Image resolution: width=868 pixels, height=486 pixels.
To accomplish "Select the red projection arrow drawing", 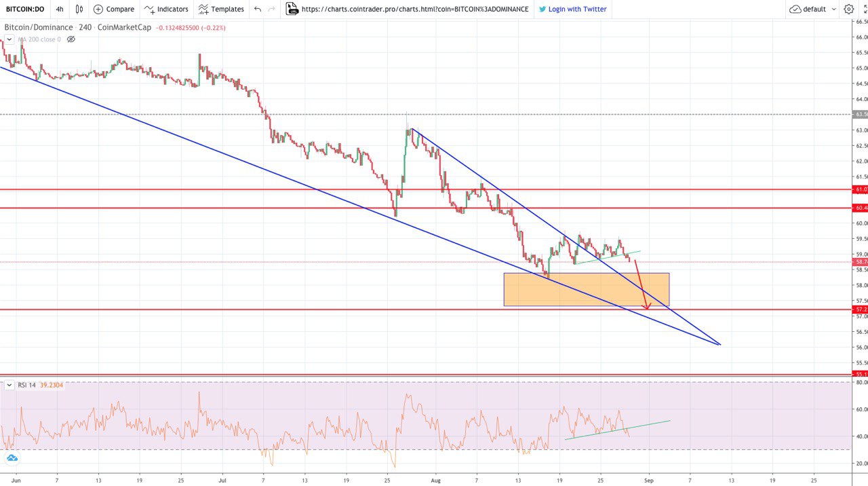I will pos(642,285).
